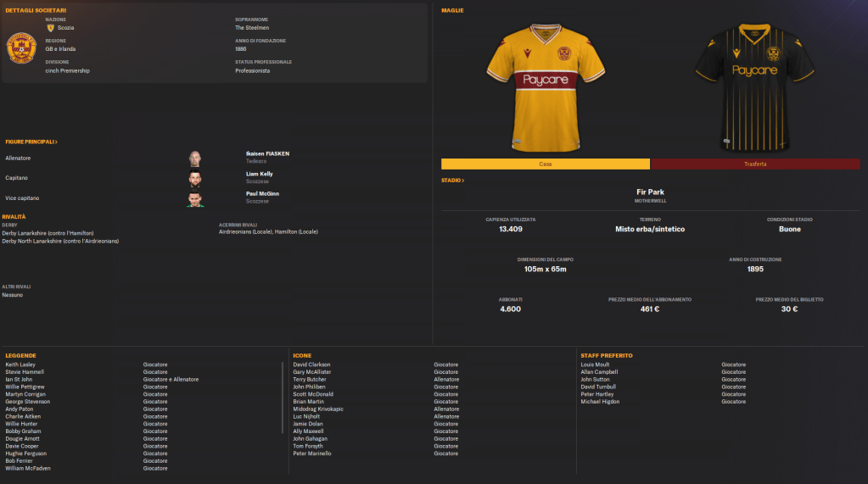The image size is (868, 484).
Task: Open icon David Clarkson's profile
Action: [311, 364]
